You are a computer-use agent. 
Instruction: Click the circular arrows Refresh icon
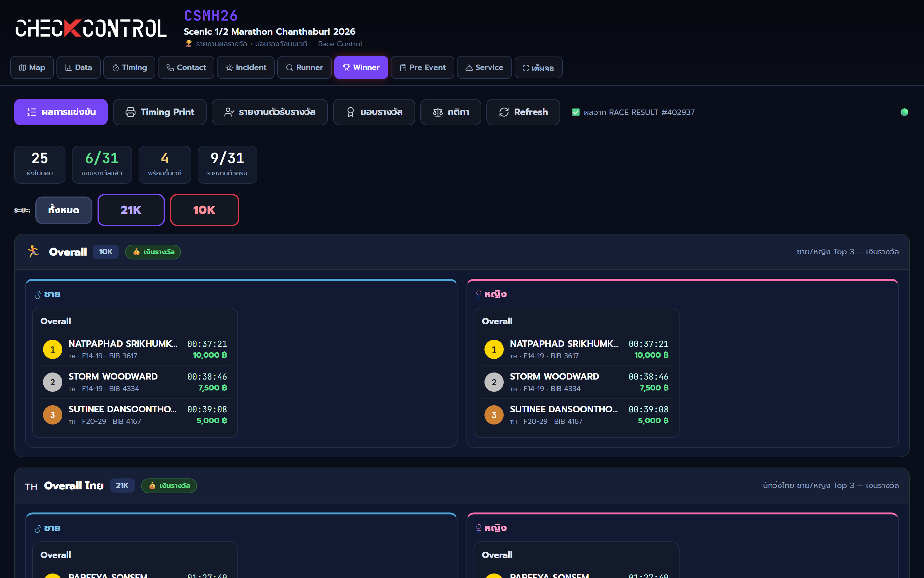coord(504,112)
